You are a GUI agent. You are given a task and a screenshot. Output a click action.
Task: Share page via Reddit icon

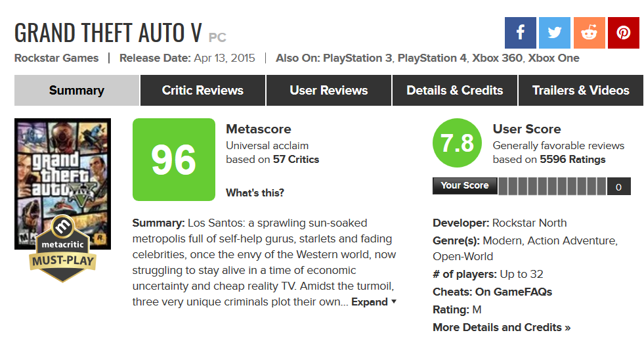(589, 33)
